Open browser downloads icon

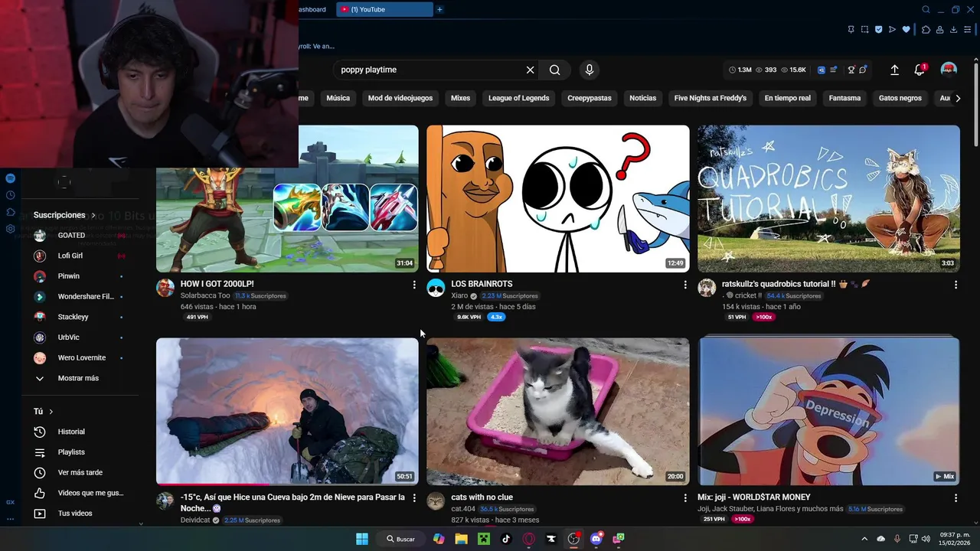click(953, 30)
